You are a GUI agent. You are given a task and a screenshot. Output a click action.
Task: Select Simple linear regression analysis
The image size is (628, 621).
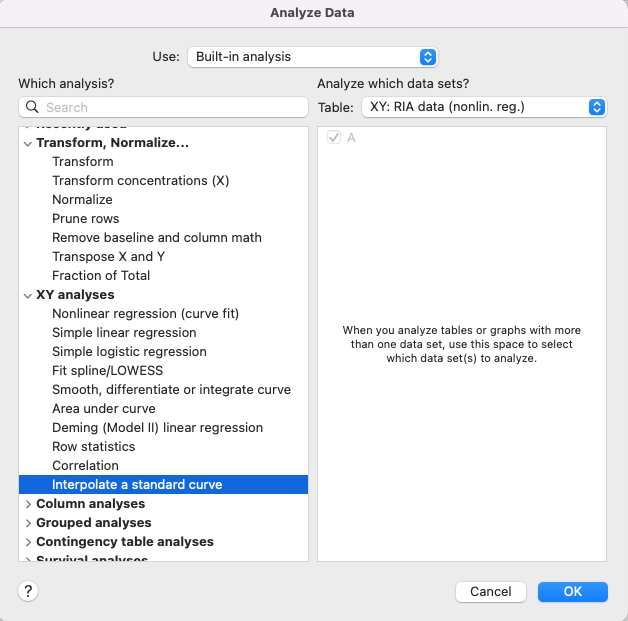124,333
